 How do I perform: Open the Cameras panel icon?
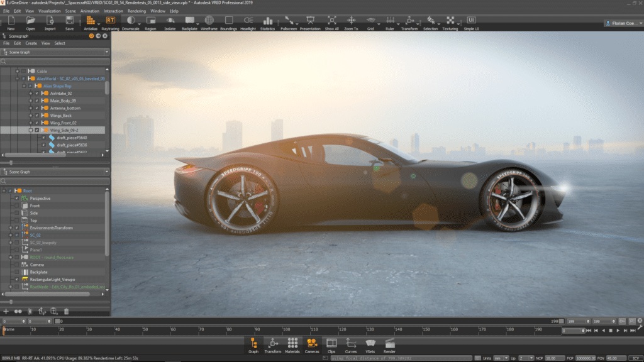[312, 345]
